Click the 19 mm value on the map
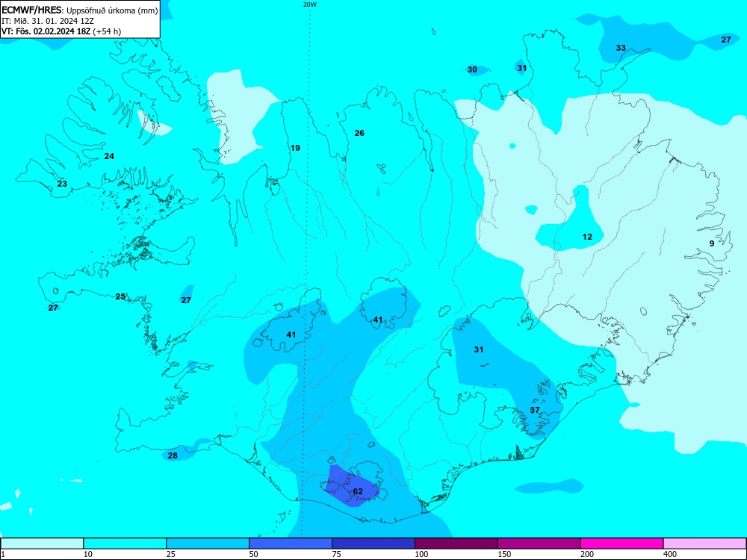Viewport: 747px width, 560px height. [295, 148]
